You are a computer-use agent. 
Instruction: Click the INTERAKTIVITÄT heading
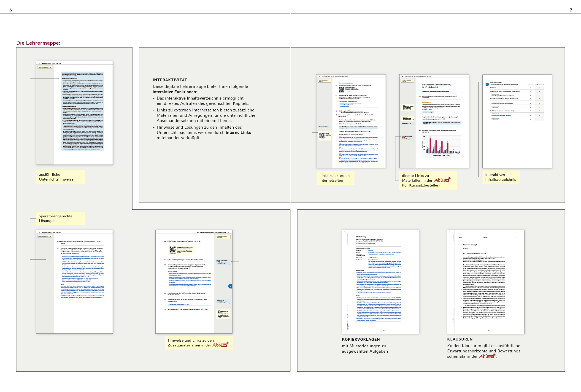pos(170,80)
